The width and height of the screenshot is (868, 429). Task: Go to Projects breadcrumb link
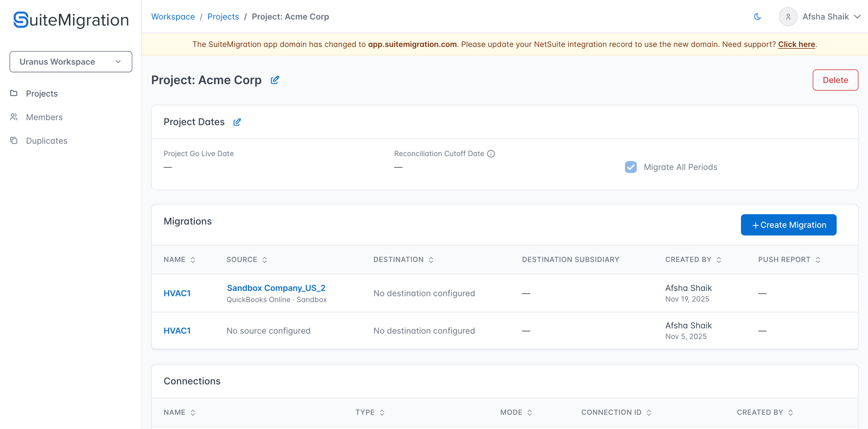[223, 16]
